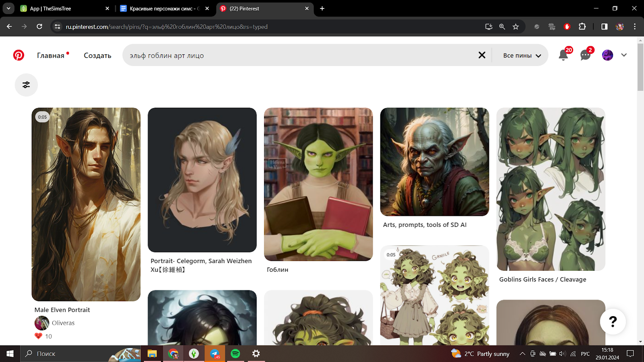Click the red shield adblock extension icon
The width and height of the screenshot is (644, 362).
tap(567, 27)
